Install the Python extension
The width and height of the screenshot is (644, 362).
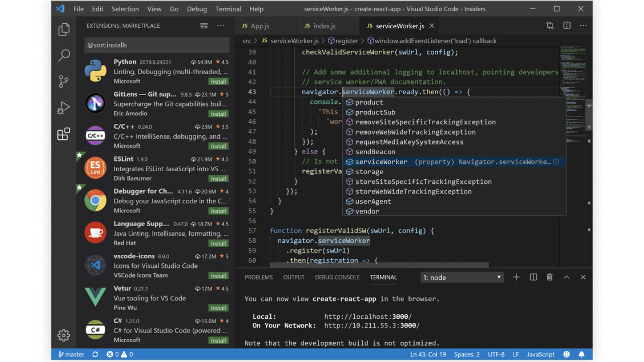[x=218, y=82]
